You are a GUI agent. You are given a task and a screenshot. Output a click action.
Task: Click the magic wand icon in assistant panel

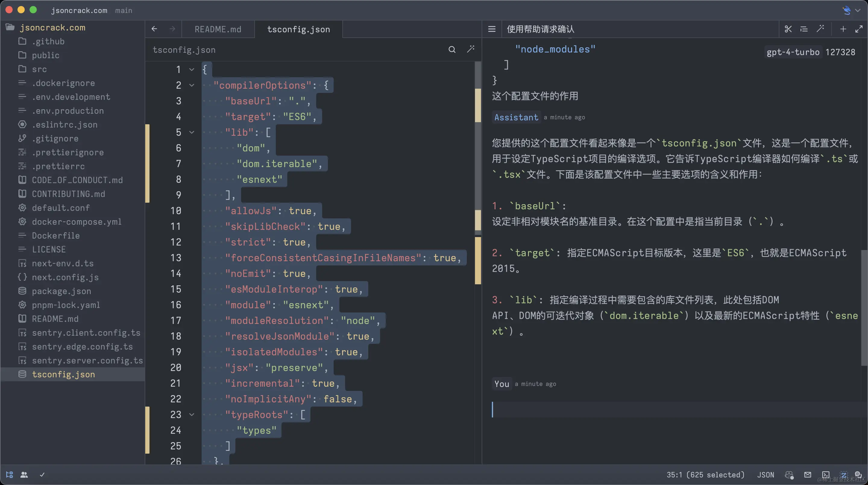[x=820, y=29]
